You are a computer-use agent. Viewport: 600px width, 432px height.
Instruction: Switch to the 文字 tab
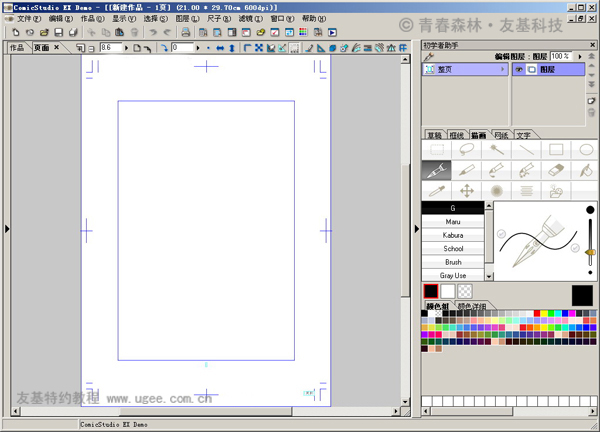pos(524,135)
